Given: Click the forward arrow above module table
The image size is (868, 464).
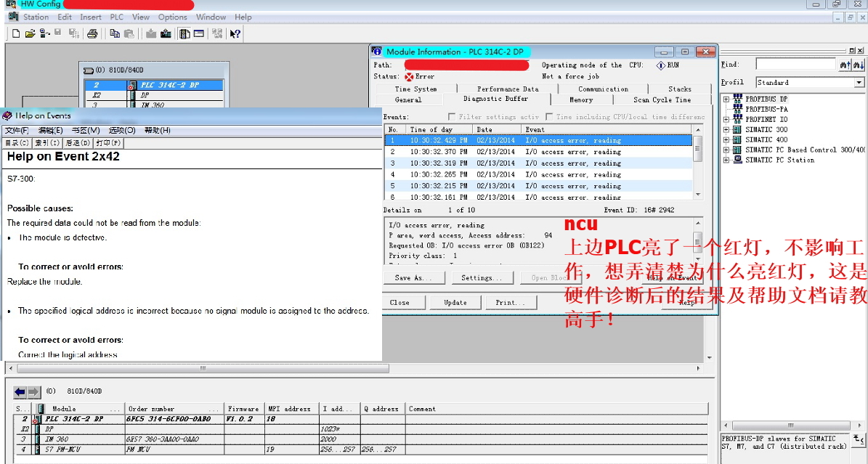Looking at the screenshot, I should pyautogui.click(x=33, y=392).
